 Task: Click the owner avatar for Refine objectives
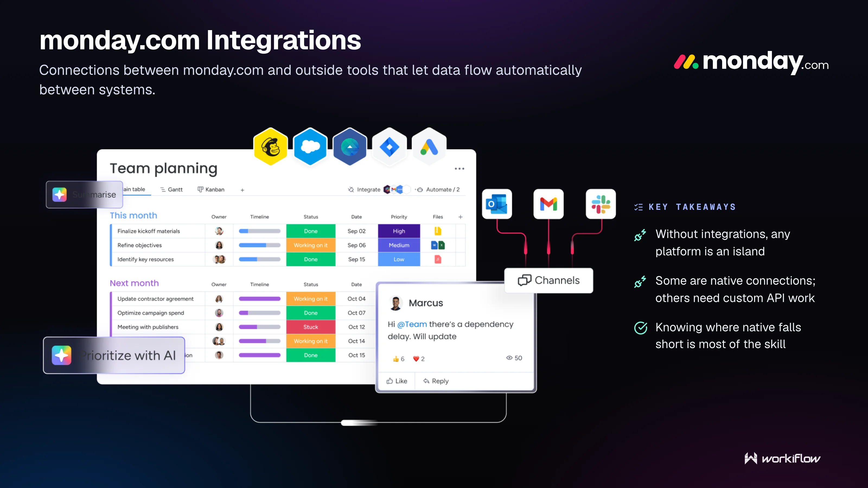click(219, 245)
